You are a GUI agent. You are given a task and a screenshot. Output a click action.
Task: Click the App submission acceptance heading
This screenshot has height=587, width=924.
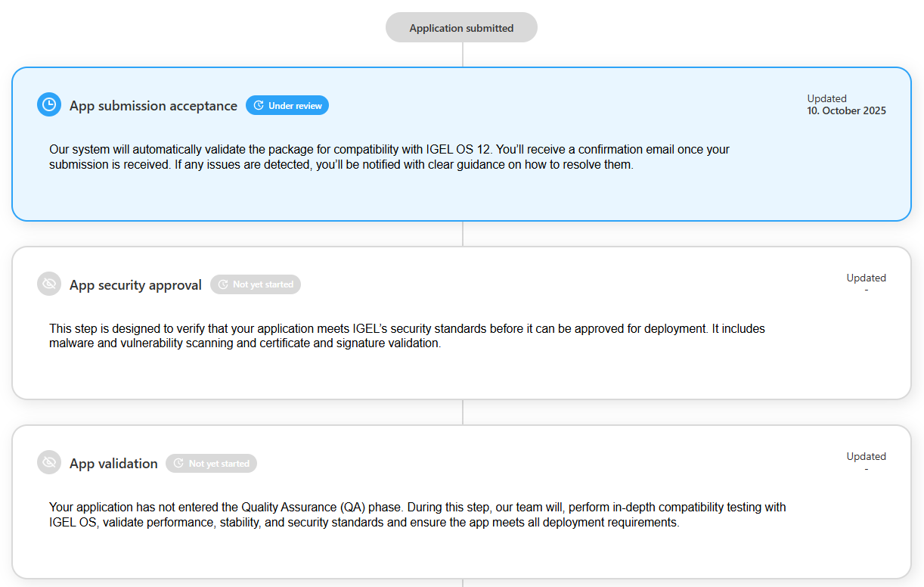coord(153,106)
